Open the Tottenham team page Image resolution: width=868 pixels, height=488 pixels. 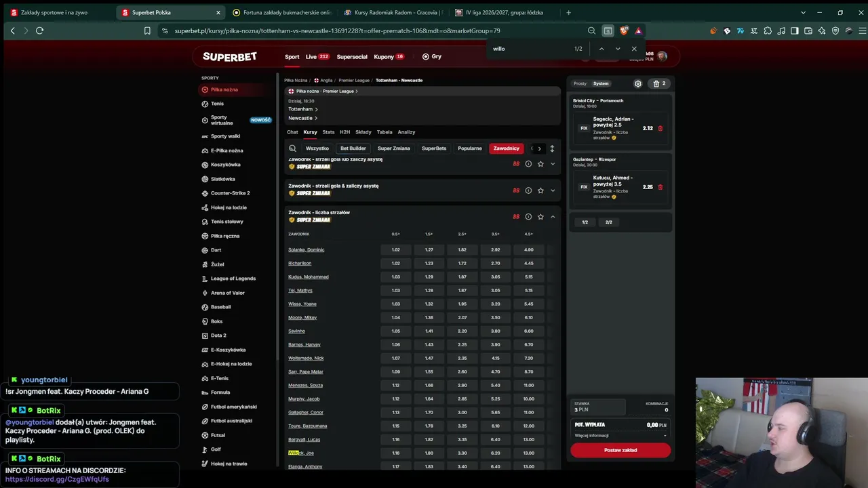pos(302,109)
